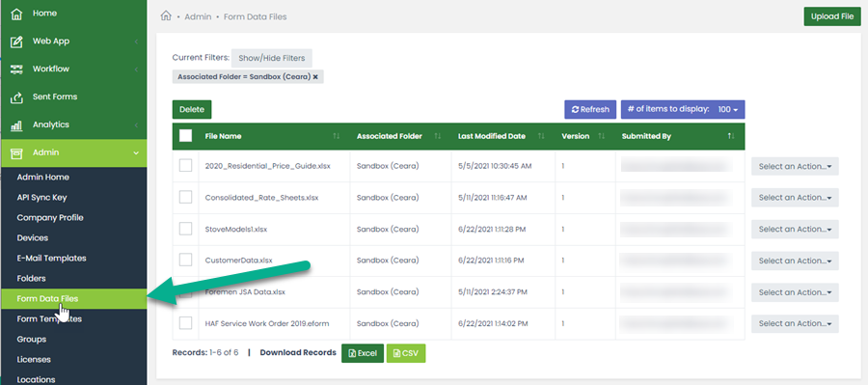Open action dropdown for Foremen JSA Data.xlsx

795,292
